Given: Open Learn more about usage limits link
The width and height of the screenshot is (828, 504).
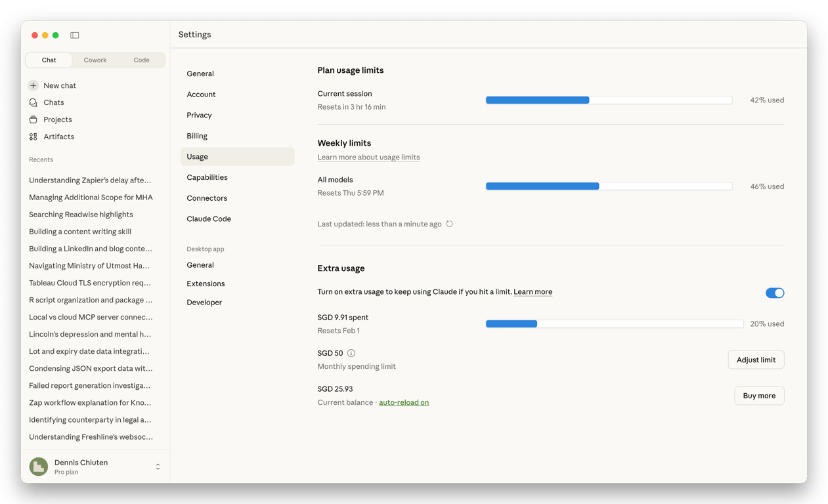Looking at the screenshot, I should [x=368, y=157].
